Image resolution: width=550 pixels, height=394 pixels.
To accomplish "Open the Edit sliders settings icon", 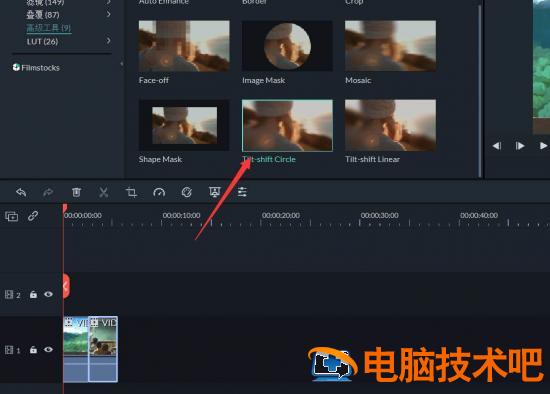I will (242, 192).
